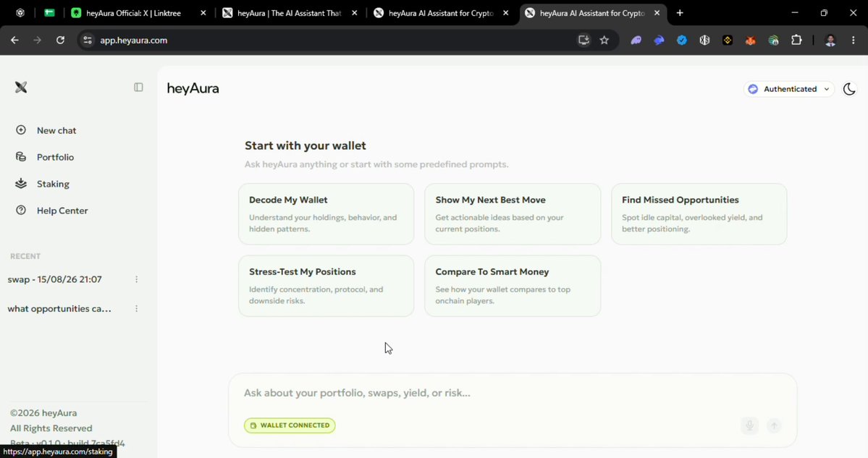Viewport: 868px width, 458px height.
Task: Open options menu for 'what opportunities' chat
Action: 136,309
